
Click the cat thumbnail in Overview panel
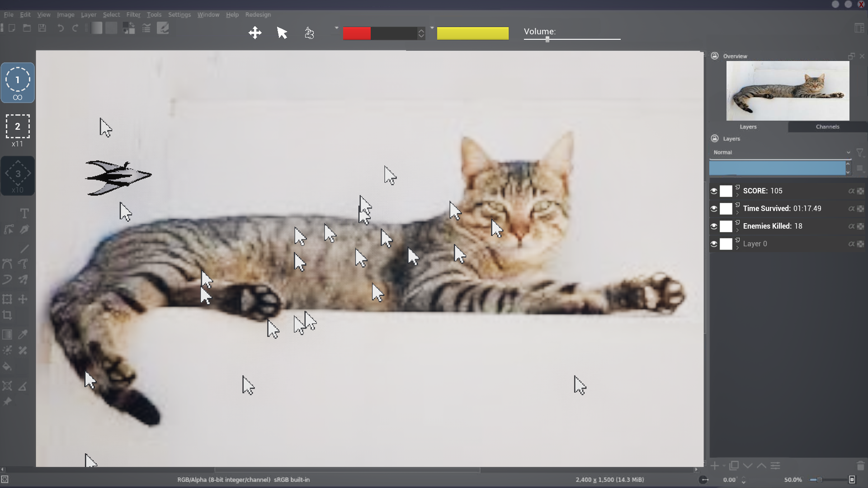pos(788,91)
